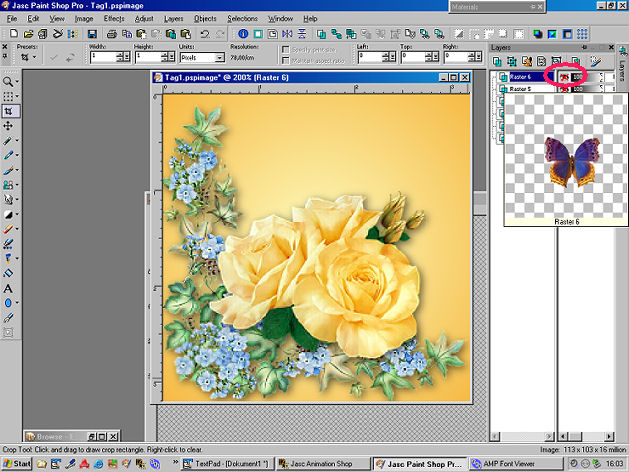Adjust Raster 6 opacity slider

(x=585, y=77)
